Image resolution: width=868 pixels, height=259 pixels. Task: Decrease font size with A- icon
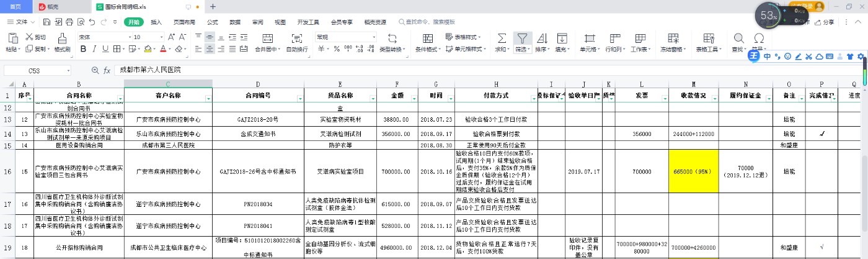182,37
